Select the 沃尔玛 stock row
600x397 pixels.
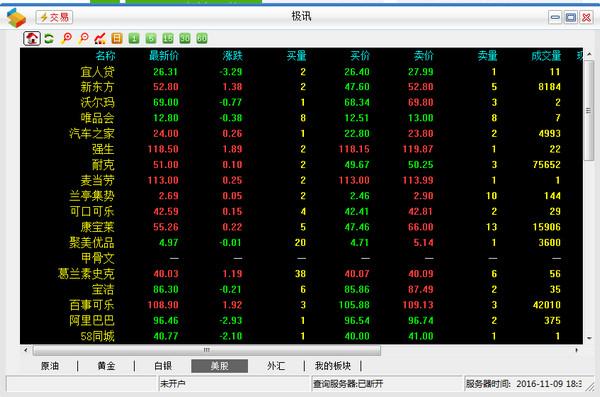(301, 103)
